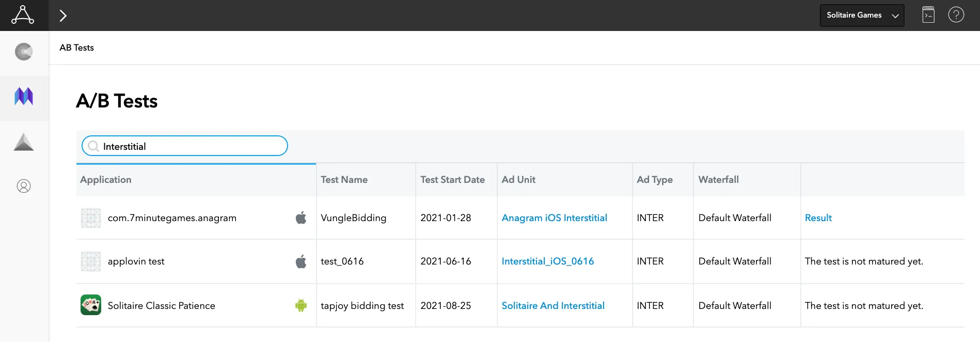Screen dimensions: 980x342
Task: Open the Interstitial_iOS_0616 ad unit link
Action: [x=548, y=261]
